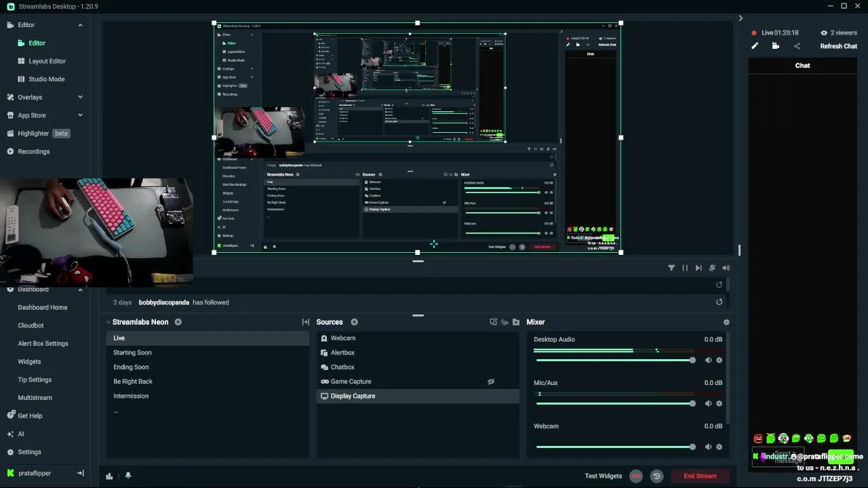Select the Be Right Back scene
The height and width of the screenshot is (488, 868).
(x=208, y=382)
